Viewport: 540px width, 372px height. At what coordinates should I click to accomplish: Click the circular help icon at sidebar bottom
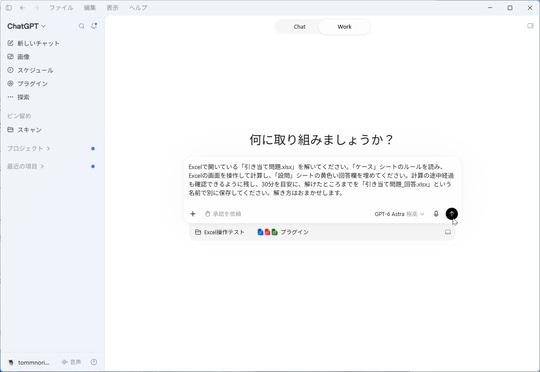pos(94,362)
